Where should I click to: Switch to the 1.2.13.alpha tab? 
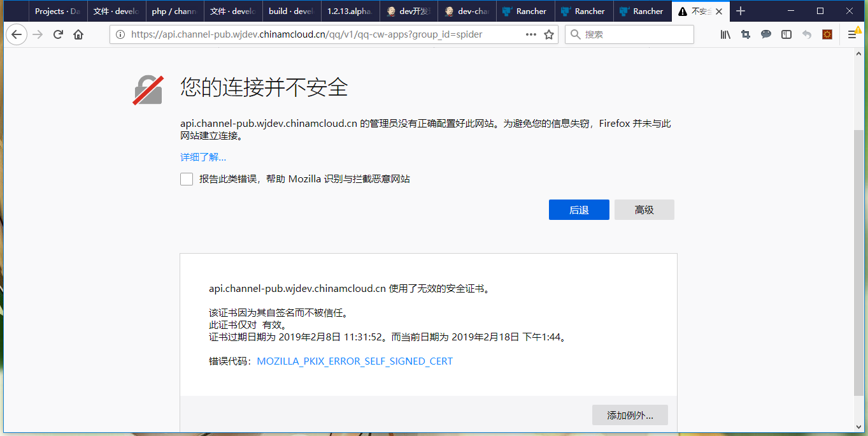click(x=350, y=11)
